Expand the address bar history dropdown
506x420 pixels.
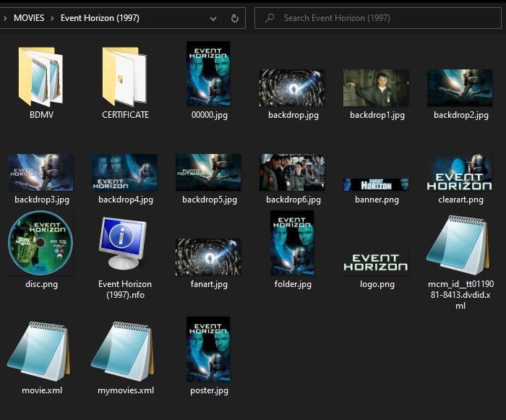213,18
